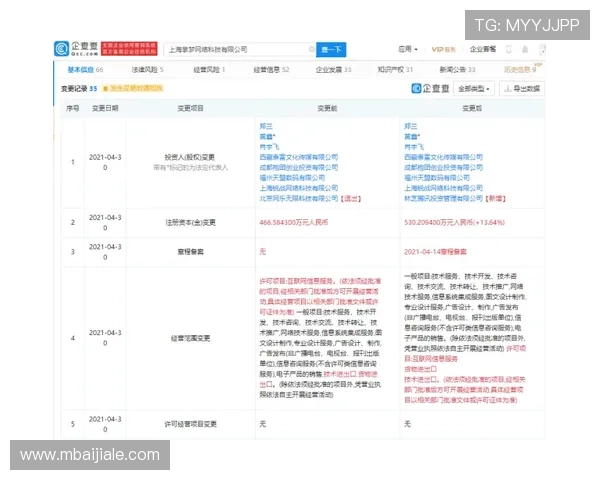Open 郑兰 in the 变更前 column
The width and height of the screenshot is (600, 480).
[266, 126]
